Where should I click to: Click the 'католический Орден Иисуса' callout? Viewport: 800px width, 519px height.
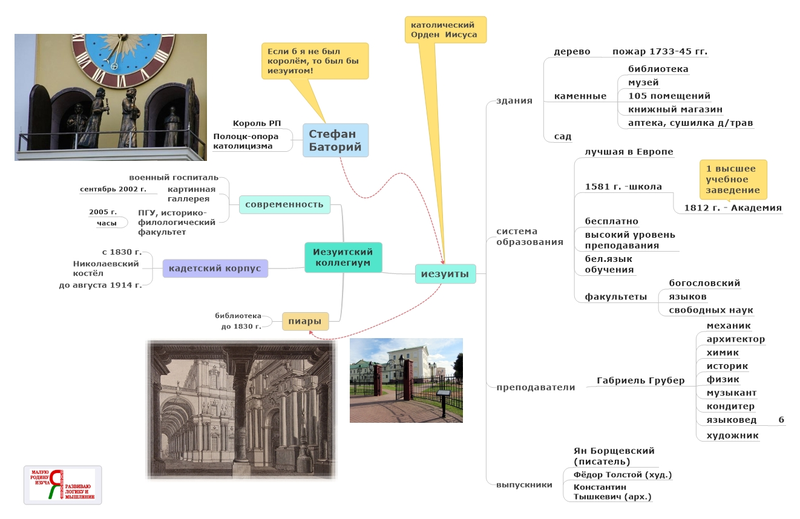pyautogui.click(x=445, y=30)
